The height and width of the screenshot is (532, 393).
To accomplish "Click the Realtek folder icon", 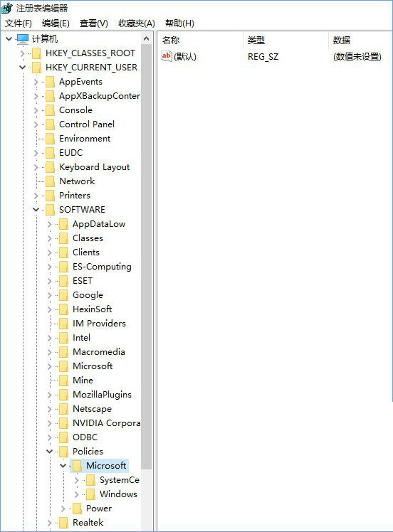I will coord(63,523).
